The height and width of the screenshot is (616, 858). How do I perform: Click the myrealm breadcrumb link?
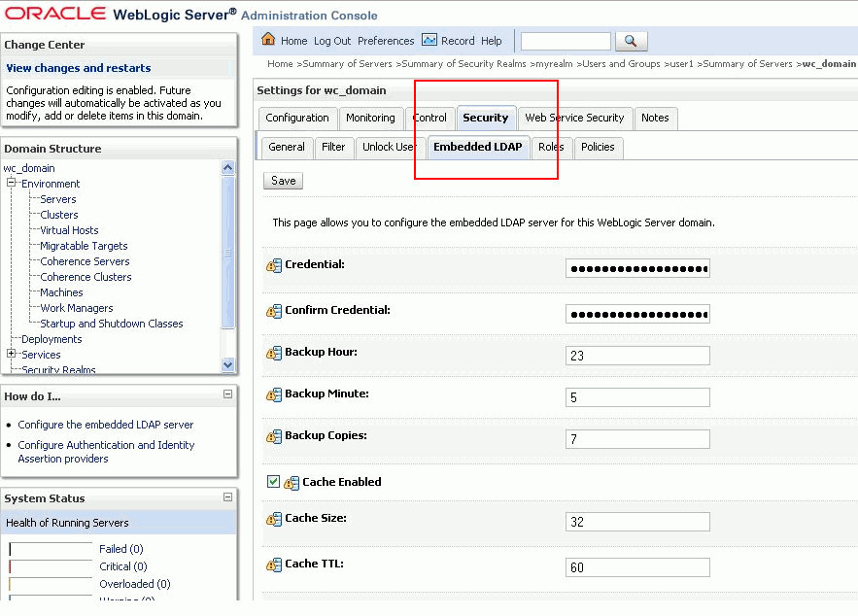click(554, 64)
